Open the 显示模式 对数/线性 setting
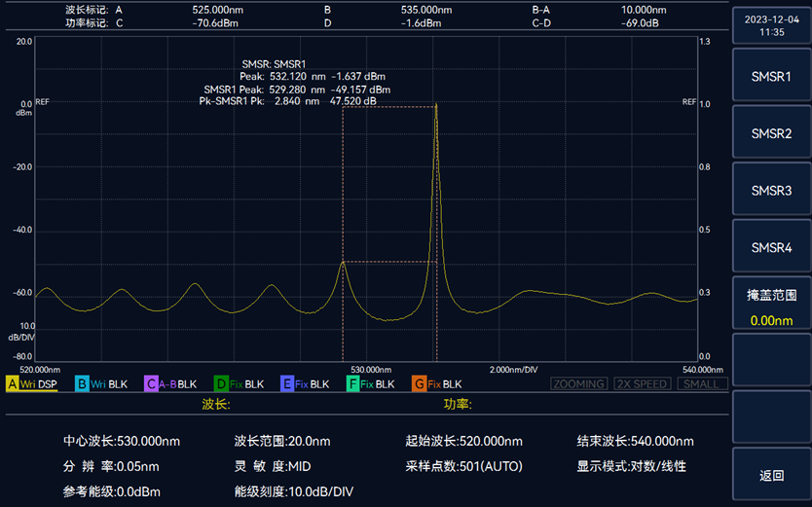The image size is (812, 507). (631, 466)
